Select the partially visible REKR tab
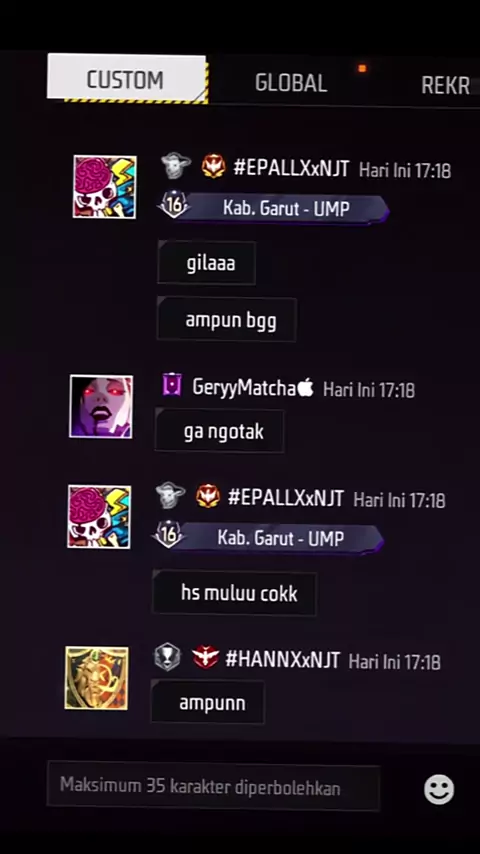Viewport: 480px width, 854px height. [x=446, y=86]
